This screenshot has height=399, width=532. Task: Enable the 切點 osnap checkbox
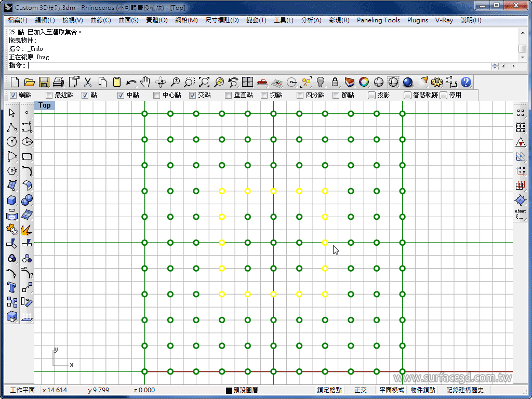point(264,96)
